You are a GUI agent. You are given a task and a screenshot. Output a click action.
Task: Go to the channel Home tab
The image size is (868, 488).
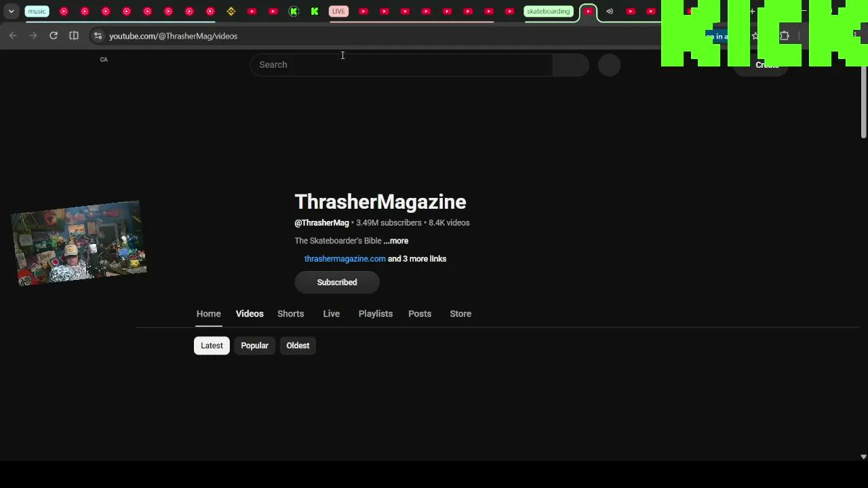[209, 314]
